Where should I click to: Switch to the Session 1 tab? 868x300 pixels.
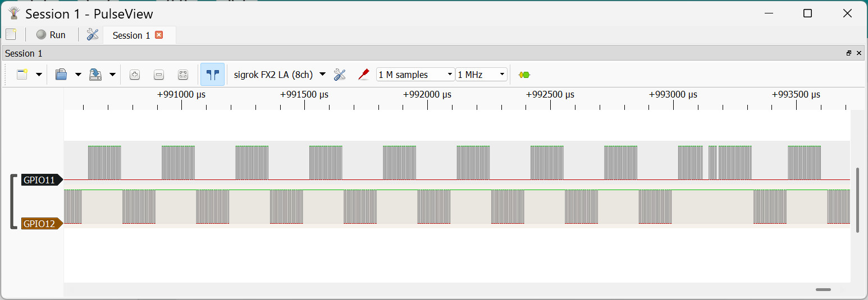(x=131, y=35)
